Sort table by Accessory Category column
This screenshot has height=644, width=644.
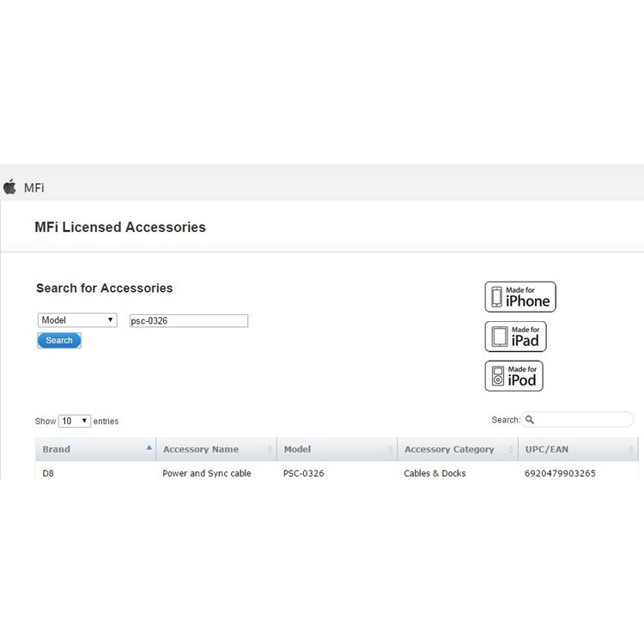[458, 449]
